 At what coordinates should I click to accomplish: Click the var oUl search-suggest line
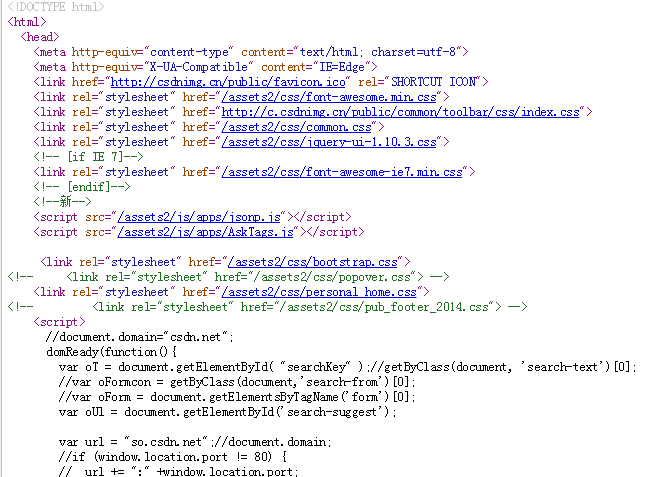pos(227,413)
